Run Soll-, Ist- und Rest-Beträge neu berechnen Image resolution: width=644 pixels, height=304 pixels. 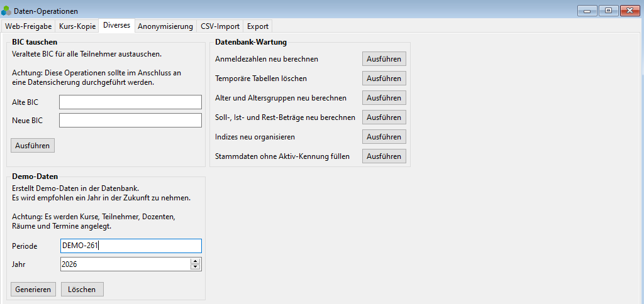tap(384, 117)
